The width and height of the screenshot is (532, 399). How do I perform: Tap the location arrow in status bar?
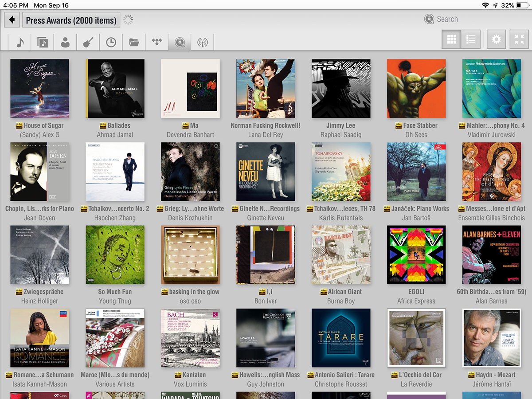point(495,5)
